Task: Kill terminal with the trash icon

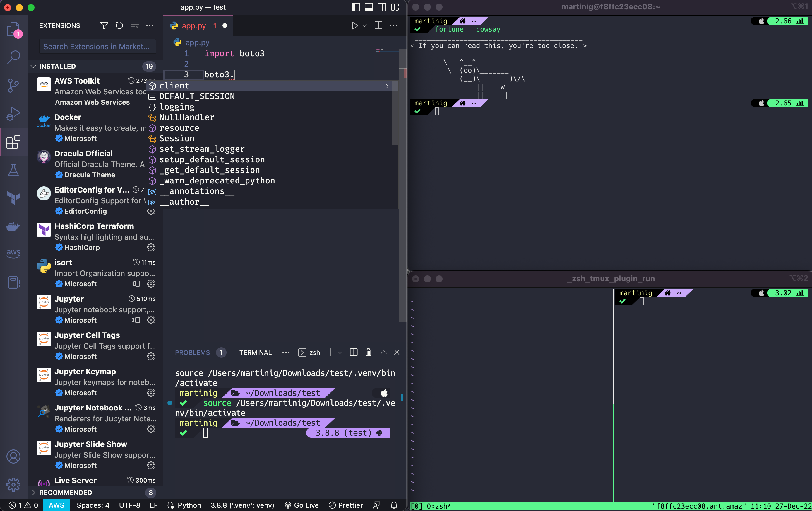Action: [368, 352]
